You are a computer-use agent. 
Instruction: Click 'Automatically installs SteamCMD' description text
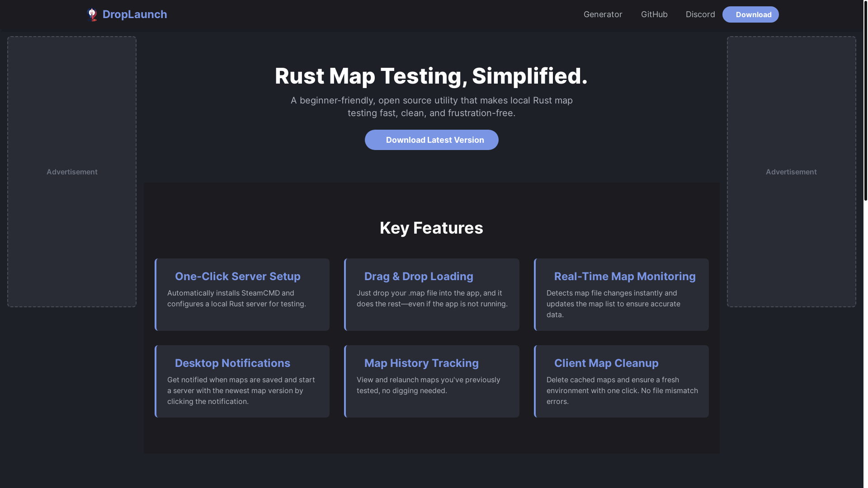point(237,298)
